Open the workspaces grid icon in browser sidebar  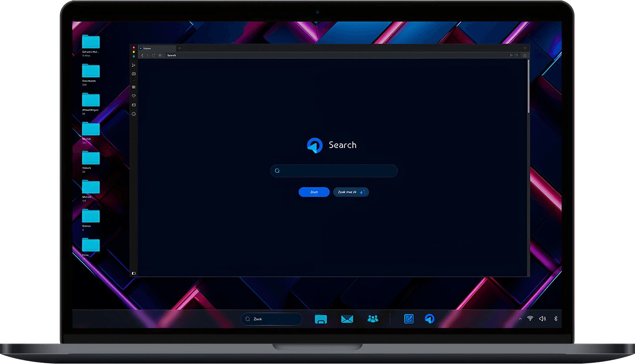coord(134,87)
